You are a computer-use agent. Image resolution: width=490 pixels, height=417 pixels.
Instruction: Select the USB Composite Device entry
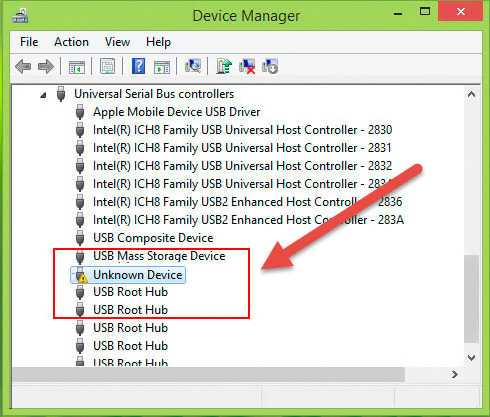pos(153,238)
